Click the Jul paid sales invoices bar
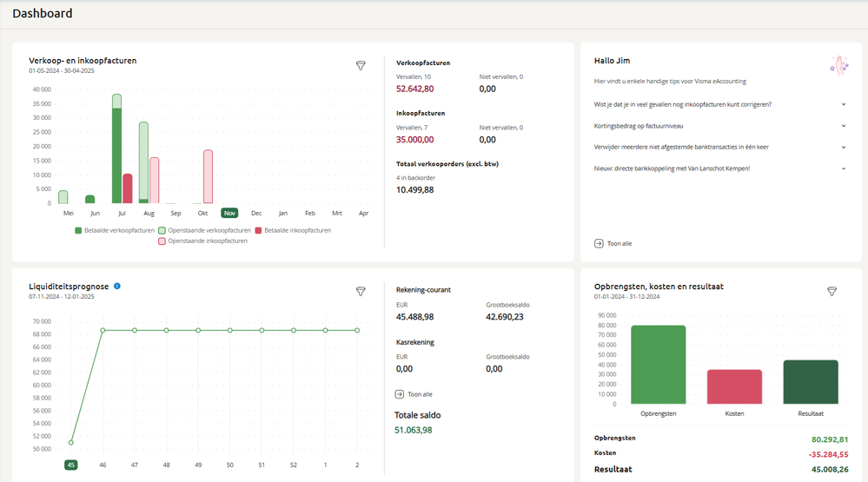Viewport: 868px width, 482px height. tap(116, 156)
